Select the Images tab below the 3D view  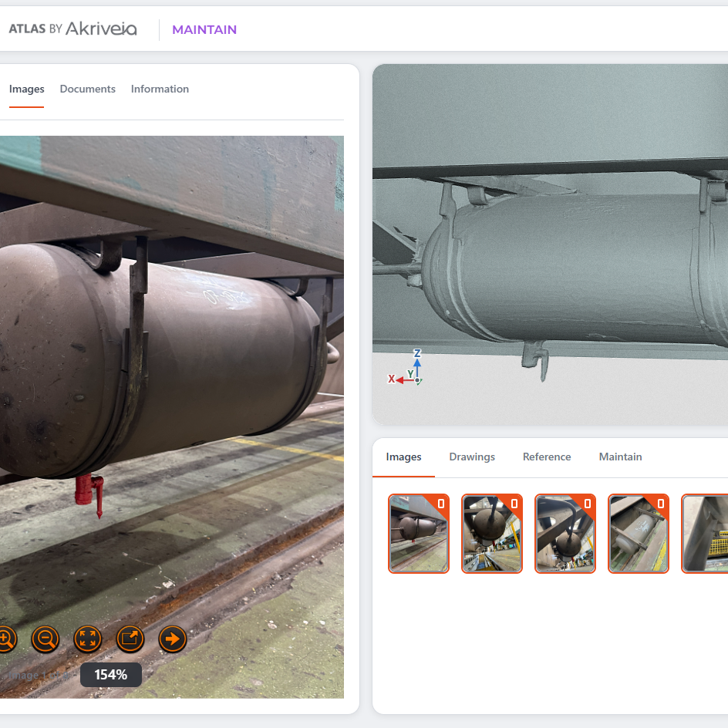pyautogui.click(x=403, y=457)
